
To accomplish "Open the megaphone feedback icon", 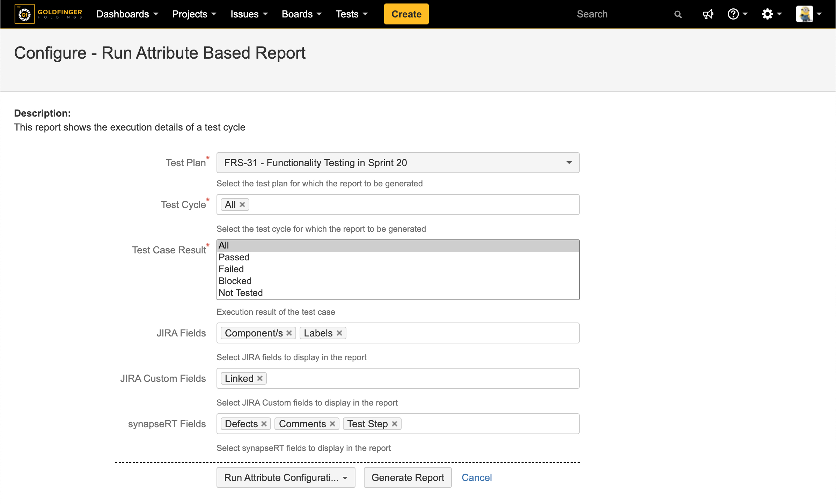I will pos(708,14).
